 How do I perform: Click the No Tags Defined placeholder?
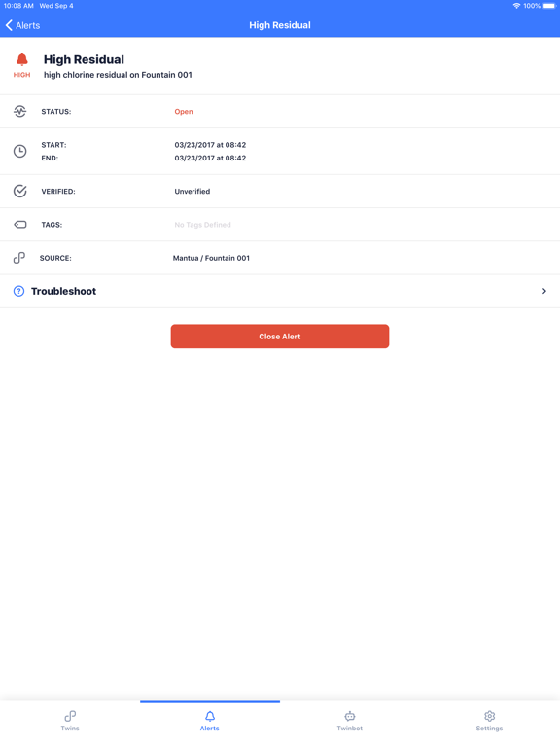pos(202,225)
